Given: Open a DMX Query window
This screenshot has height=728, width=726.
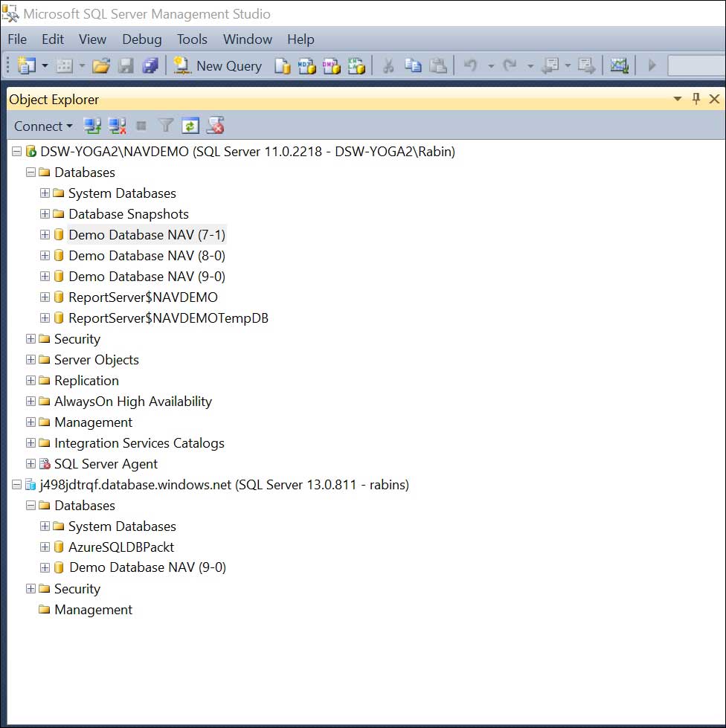Looking at the screenshot, I should pos(331,66).
